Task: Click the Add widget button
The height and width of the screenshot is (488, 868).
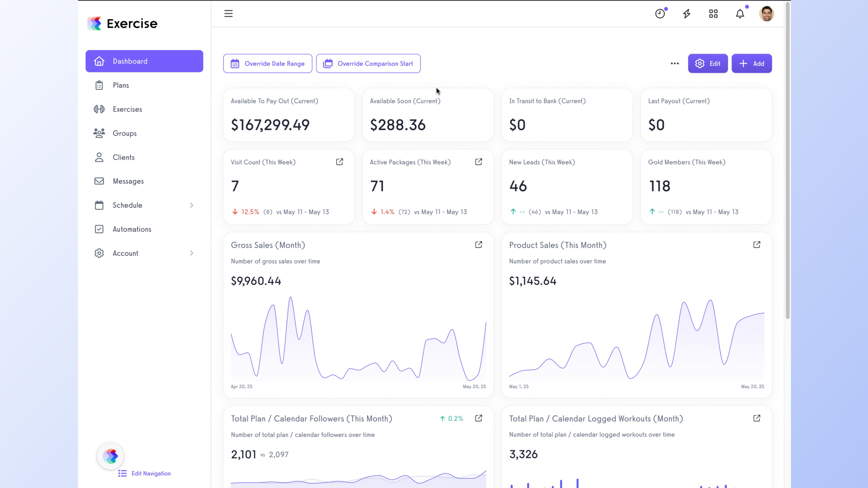Action: 751,64
